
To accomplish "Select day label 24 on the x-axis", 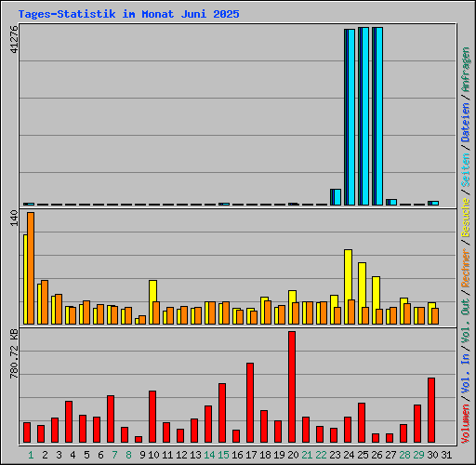I will tap(349, 455).
